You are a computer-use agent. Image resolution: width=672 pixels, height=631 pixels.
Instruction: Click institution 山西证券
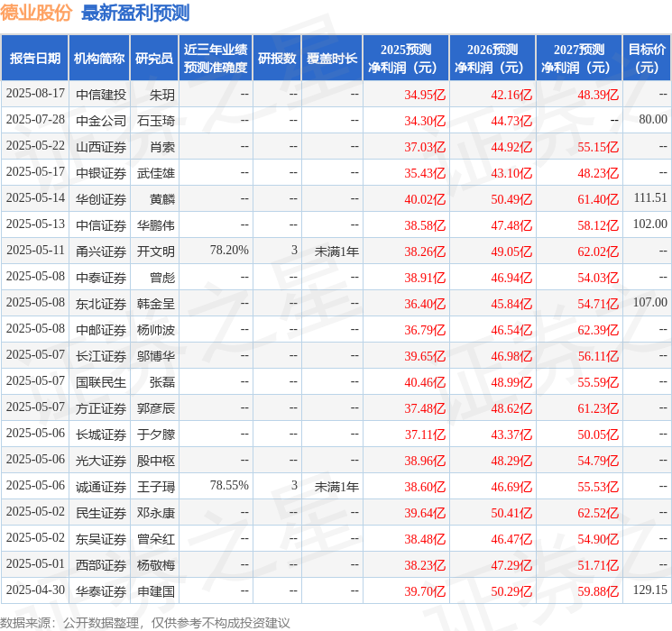[101, 147]
